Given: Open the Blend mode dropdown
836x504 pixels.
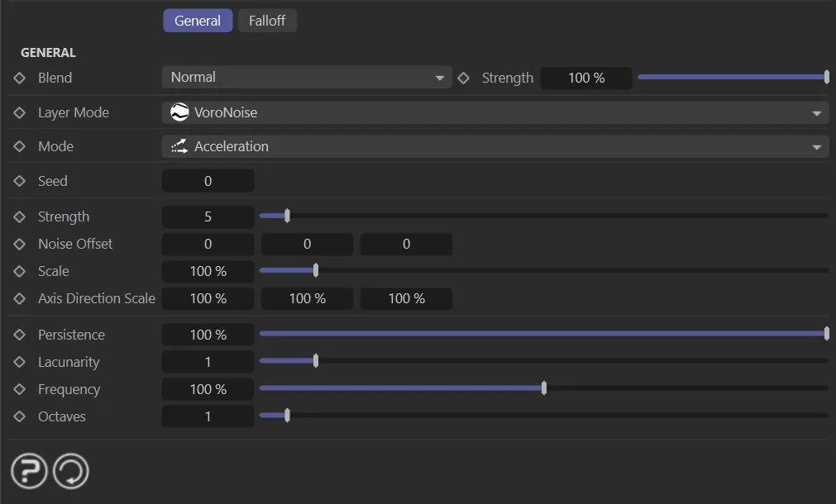Looking at the screenshot, I should click(307, 78).
